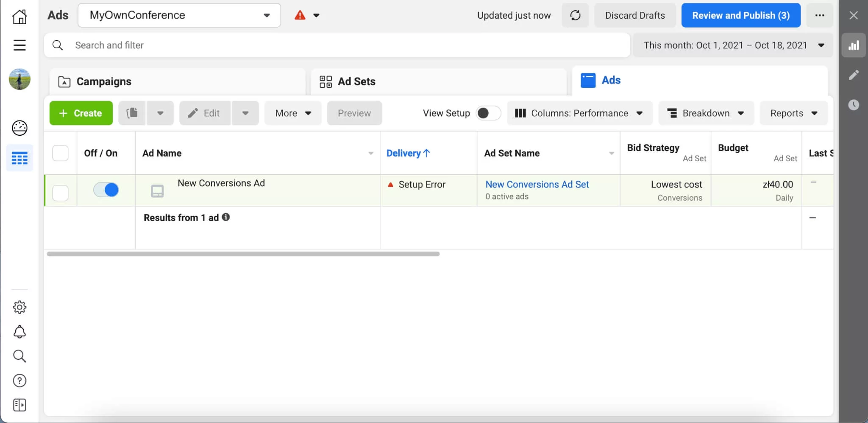Screen dimensions: 868x423
Task: Select the Home icon in sidebar
Action: tap(19, 17)
